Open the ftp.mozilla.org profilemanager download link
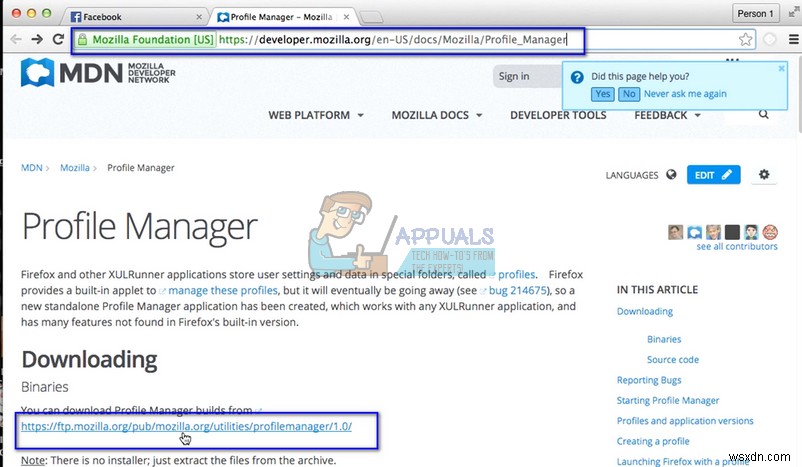The image size is (802, 467). coord(186,426)
